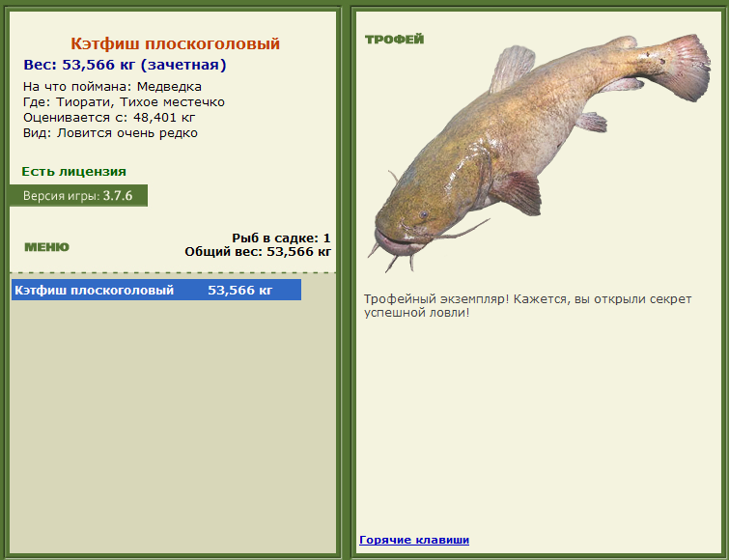This screenshot has width=729, height=560.
Task: Open the Горячие клавиши link
Action: click(x=414, y=540)
